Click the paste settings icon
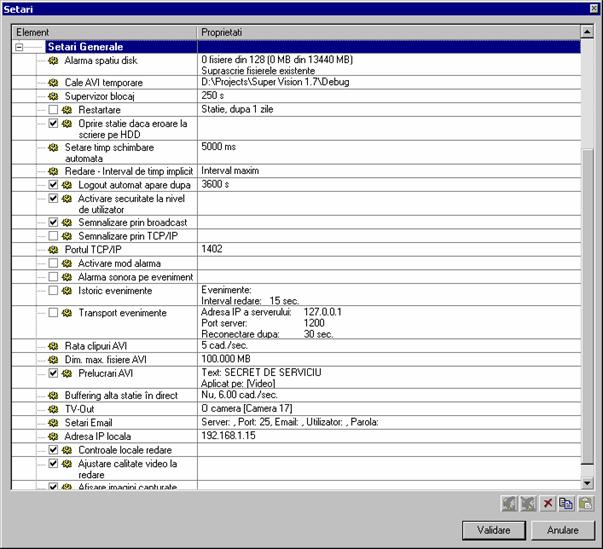 coord(586,502)
